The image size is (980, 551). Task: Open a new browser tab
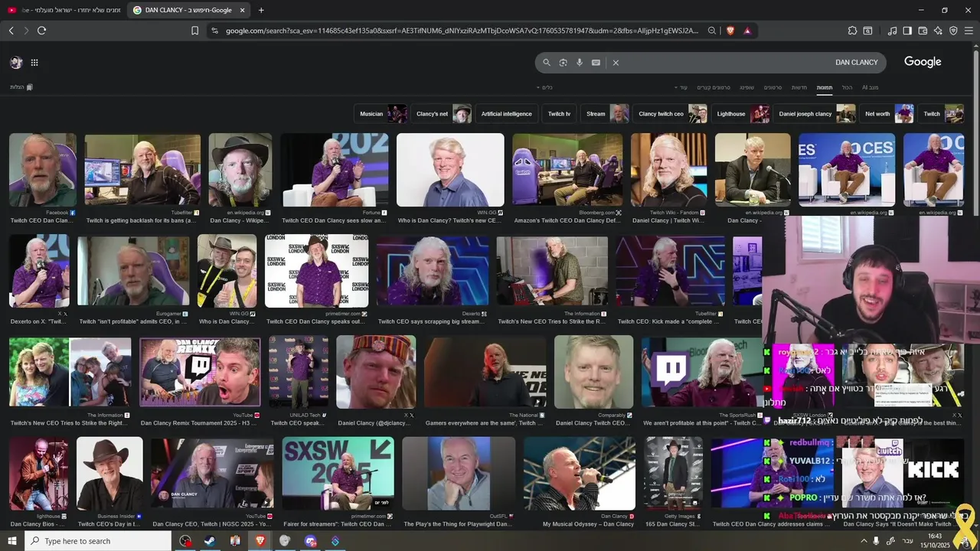(261, 10)
